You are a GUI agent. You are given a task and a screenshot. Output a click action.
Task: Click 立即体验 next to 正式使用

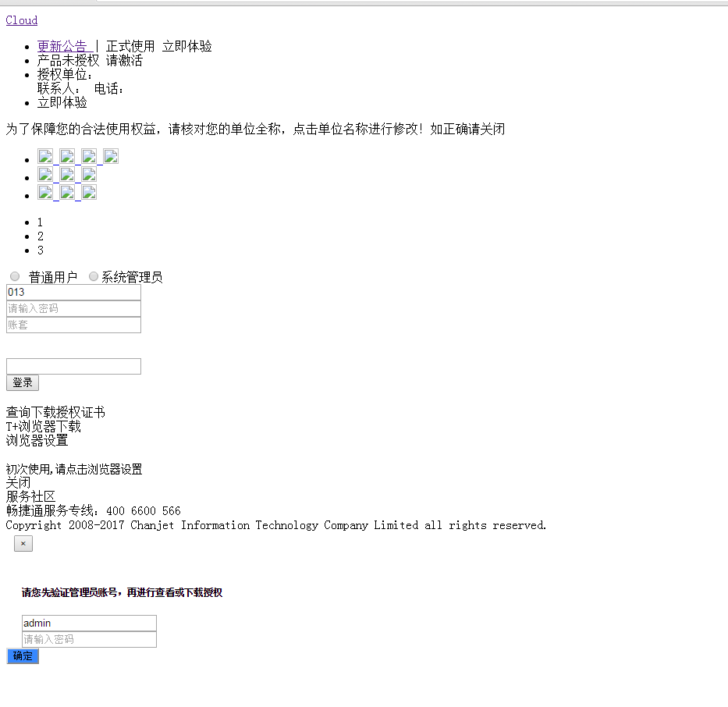coord(187,46)
